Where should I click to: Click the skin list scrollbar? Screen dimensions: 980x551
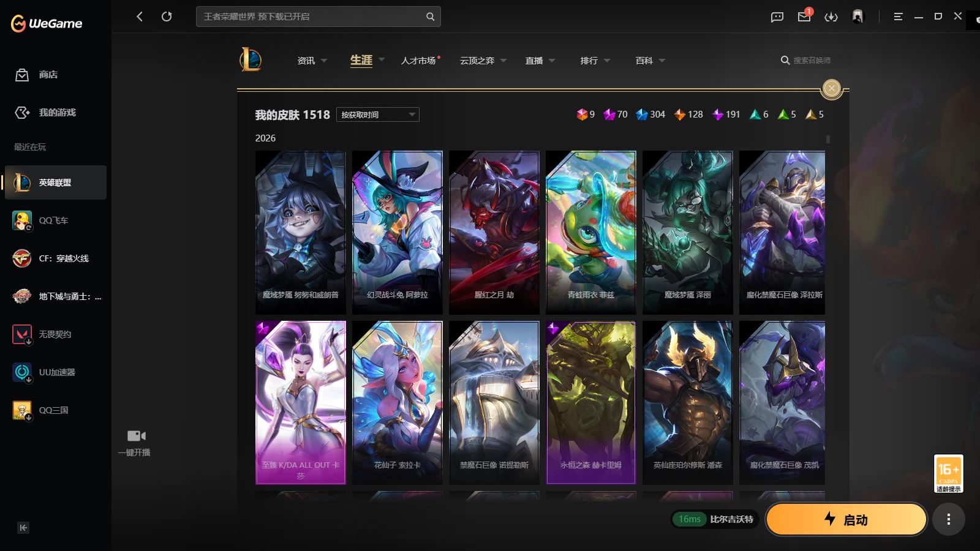coord(828,140)
